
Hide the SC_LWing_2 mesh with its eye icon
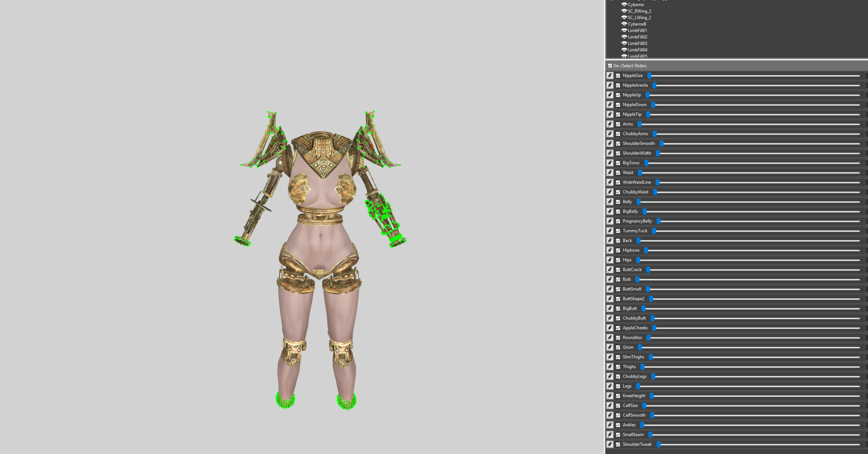tap(624, 18)
